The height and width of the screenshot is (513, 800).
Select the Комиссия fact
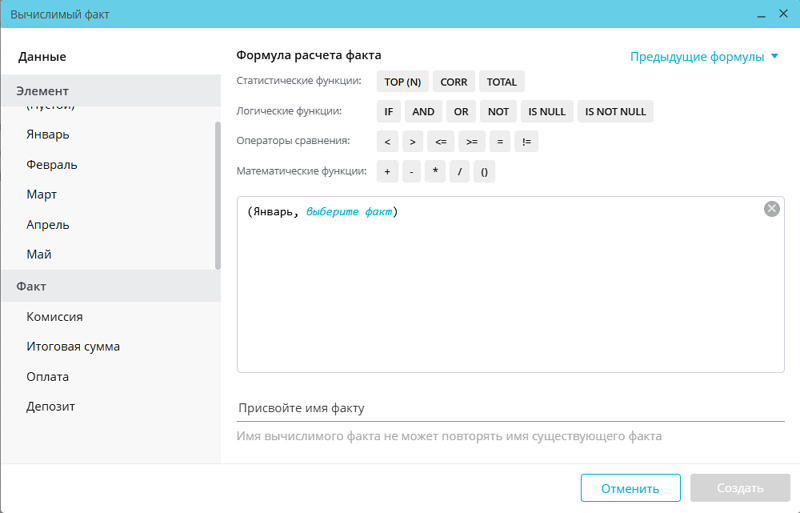(x=54, y=316)
